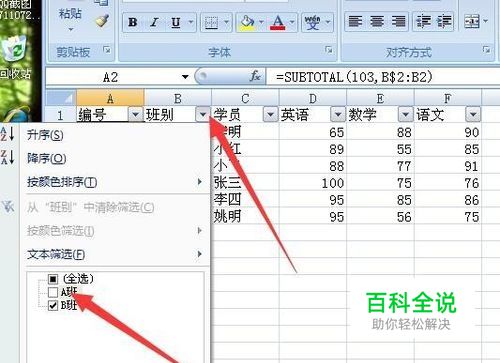500x363 pixels.
Task: Apply fill color paint bucket
Action: 247,22
